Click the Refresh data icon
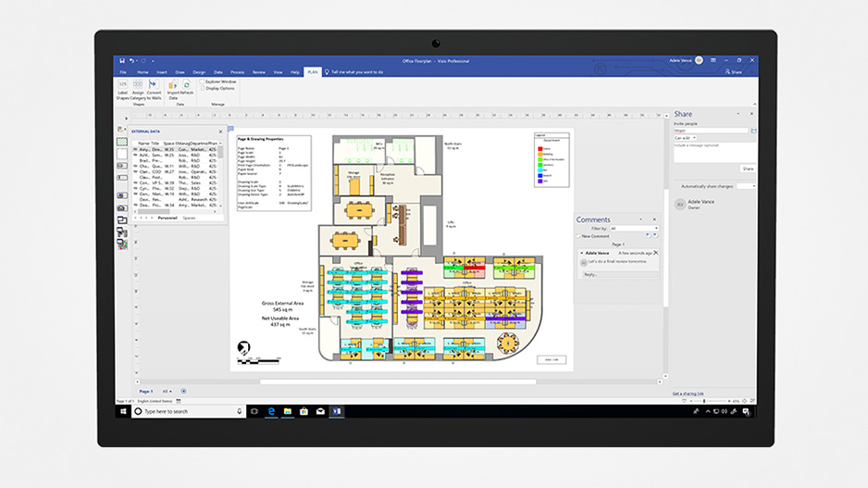868x488 pixels. tap(186, 85)
